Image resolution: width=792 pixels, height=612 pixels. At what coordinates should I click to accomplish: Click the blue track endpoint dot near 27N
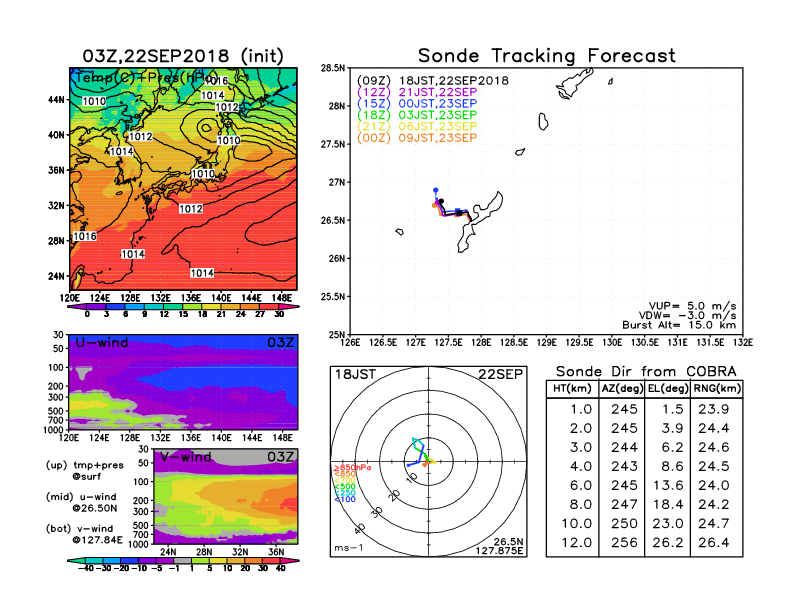pos(436,190)
